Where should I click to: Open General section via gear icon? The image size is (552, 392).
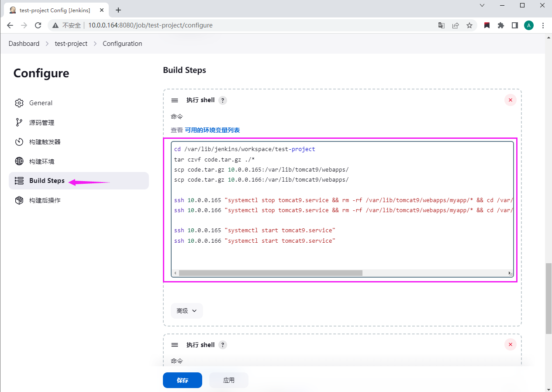click(x=19, y=103)
